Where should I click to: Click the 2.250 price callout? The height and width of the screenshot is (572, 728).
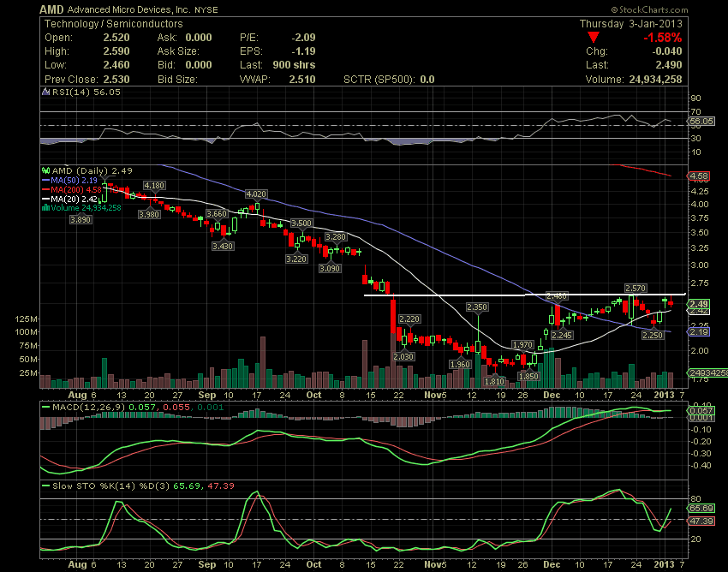coord(653,335)
